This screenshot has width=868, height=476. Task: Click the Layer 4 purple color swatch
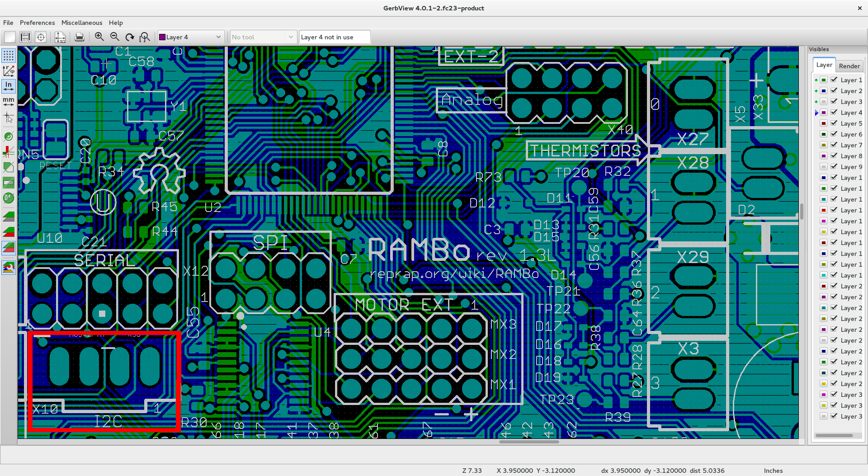(824, 113)
